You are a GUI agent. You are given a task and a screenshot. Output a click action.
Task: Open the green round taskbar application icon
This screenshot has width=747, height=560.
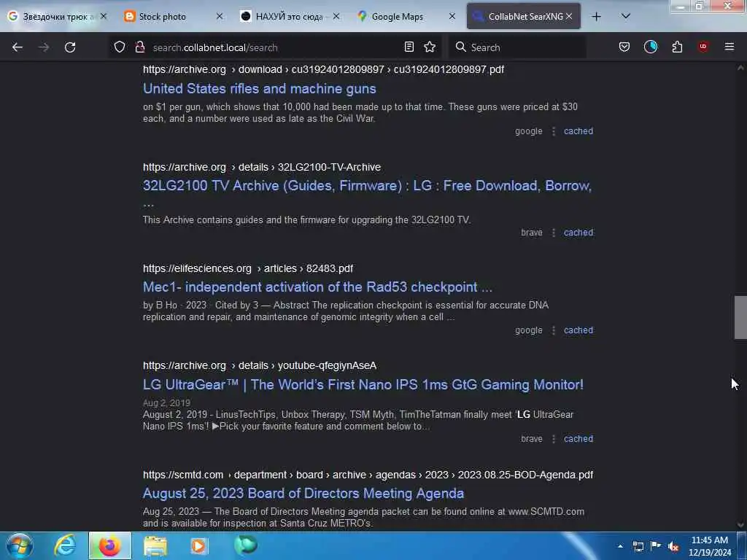(x=246, y=545)
